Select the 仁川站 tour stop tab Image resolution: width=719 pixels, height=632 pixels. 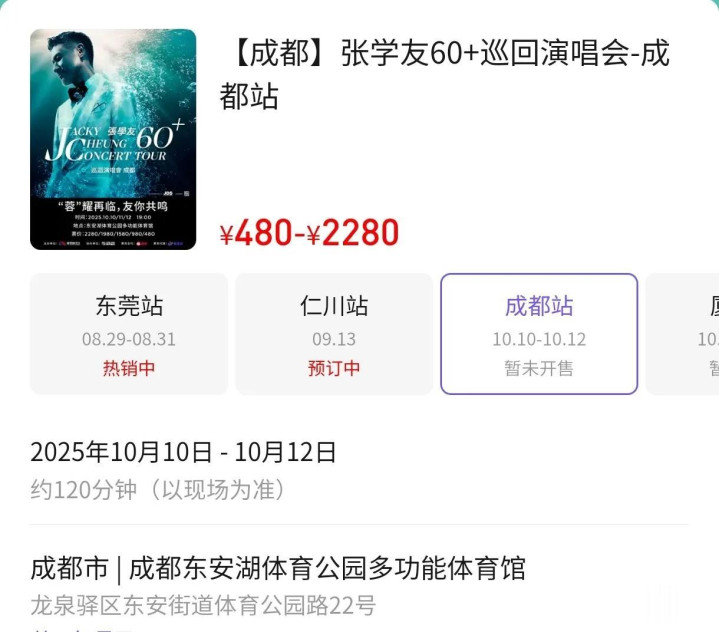click(x=334, y=334)
